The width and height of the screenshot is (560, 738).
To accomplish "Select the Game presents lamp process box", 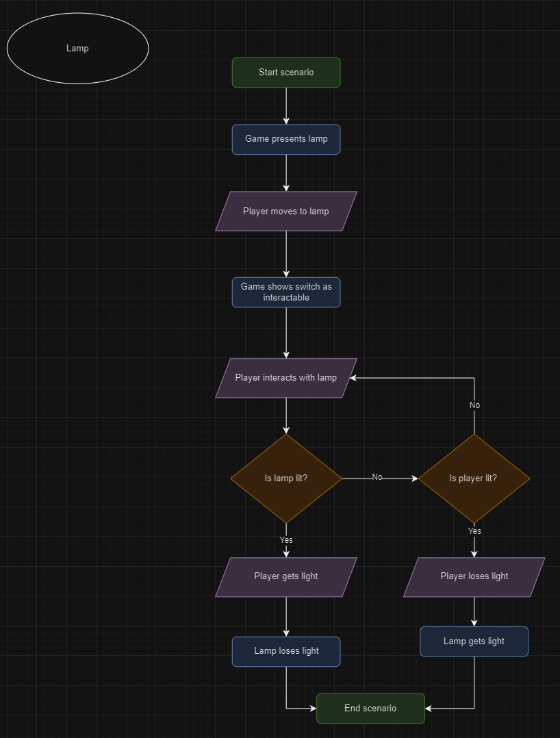I will (285, 139).
